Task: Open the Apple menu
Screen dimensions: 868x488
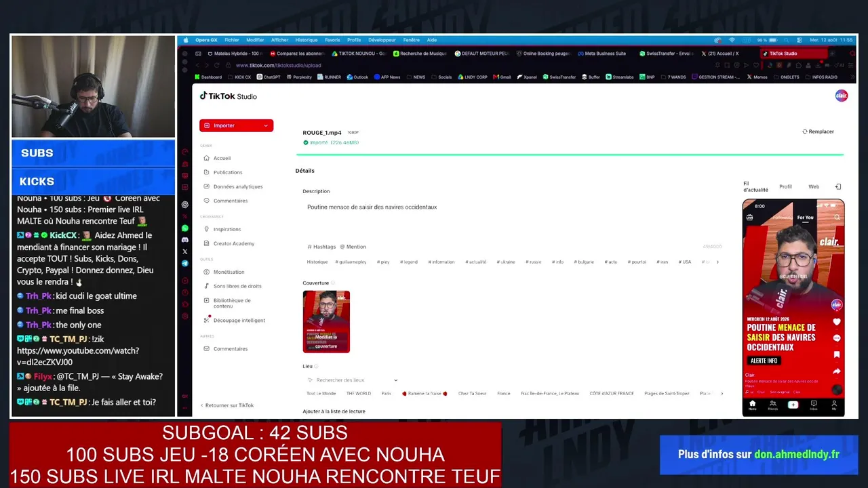Action: click(186, 40)
